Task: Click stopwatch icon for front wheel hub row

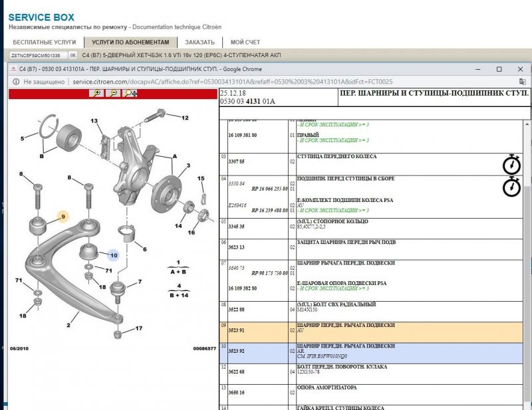Action: (x=511, y=163)
